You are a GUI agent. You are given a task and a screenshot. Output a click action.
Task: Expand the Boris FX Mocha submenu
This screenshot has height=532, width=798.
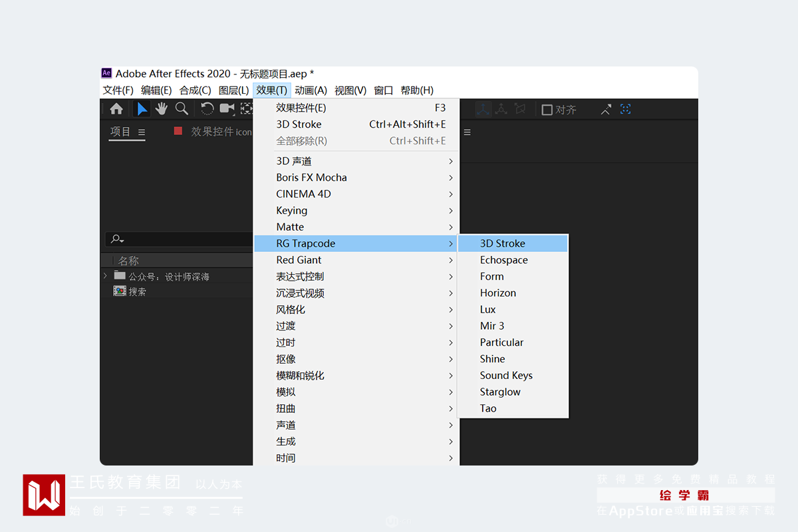pos(356,178)
